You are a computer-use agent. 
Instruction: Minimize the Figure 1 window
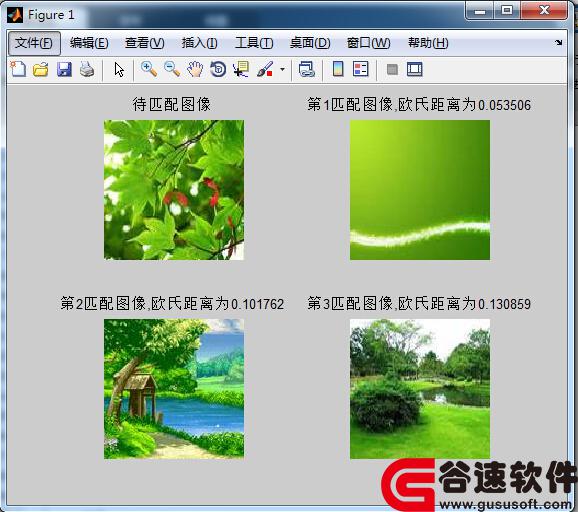pyautogui.click(x=480, y=10)
